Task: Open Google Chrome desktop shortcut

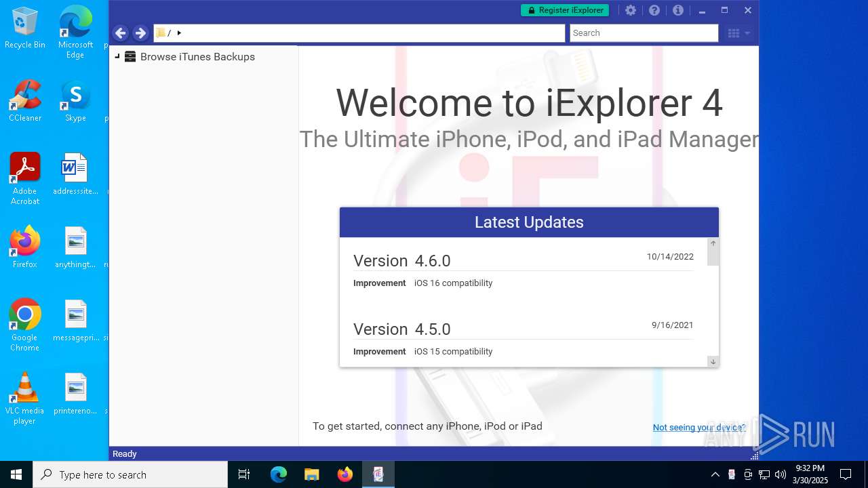Action: pos(25,325)
